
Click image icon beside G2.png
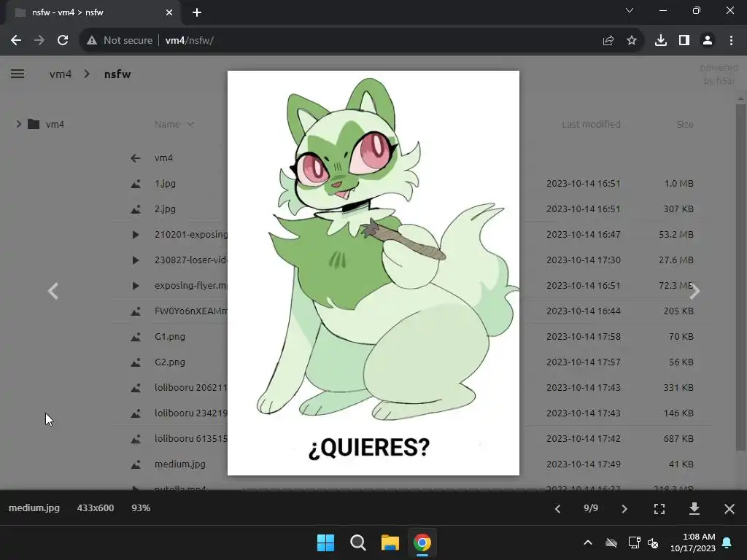click(135, 362)
